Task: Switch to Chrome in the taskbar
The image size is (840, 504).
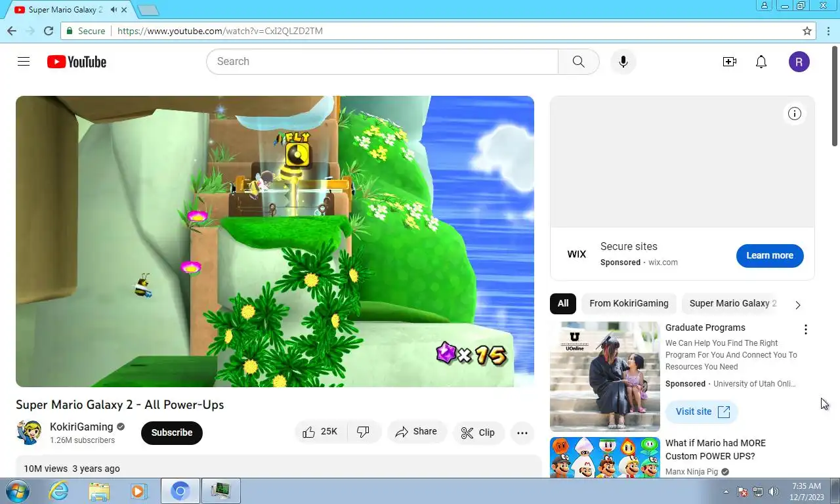Action: click(x=180, y=491)
